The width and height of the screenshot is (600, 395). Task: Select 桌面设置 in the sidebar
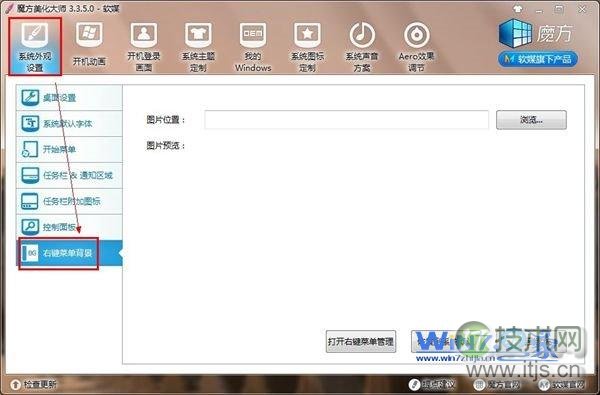[x=69, y=98]
